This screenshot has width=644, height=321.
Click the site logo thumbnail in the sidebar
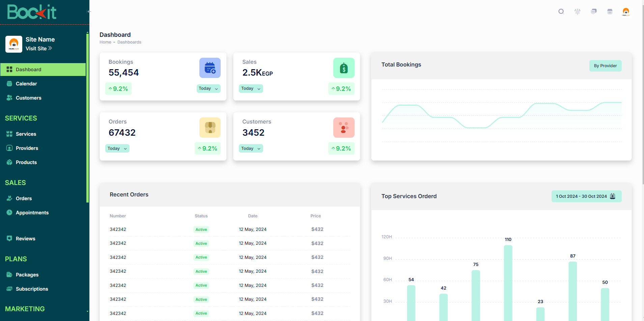[x=14, y=44]
